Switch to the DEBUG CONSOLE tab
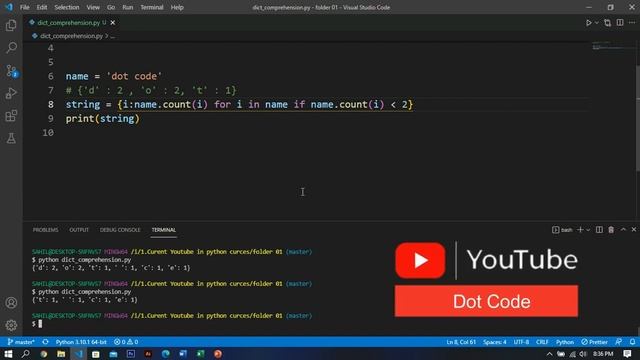This screenshot has height=360, width=640. [120, 230]
